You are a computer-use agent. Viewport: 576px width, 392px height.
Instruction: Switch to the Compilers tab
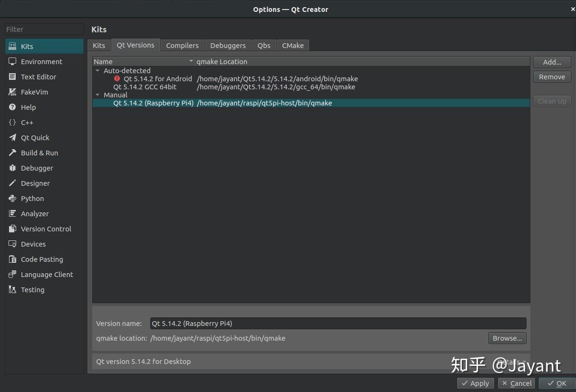(x=182, y=45)
